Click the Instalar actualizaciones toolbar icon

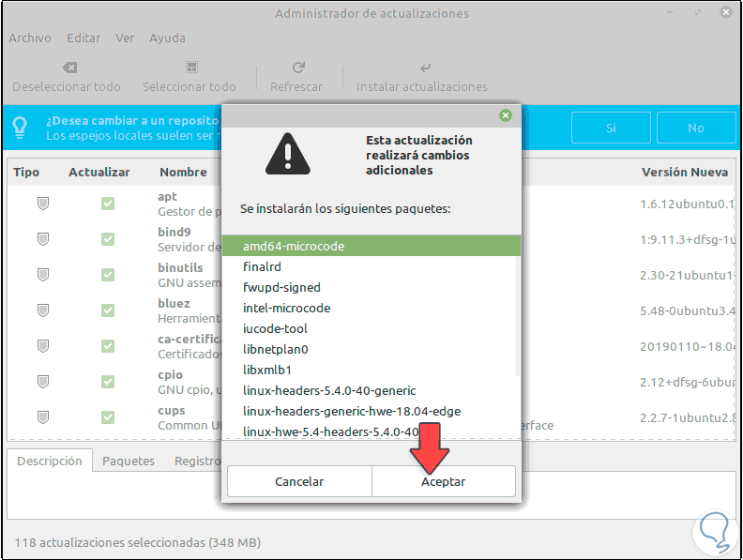[x=426, y=68]
